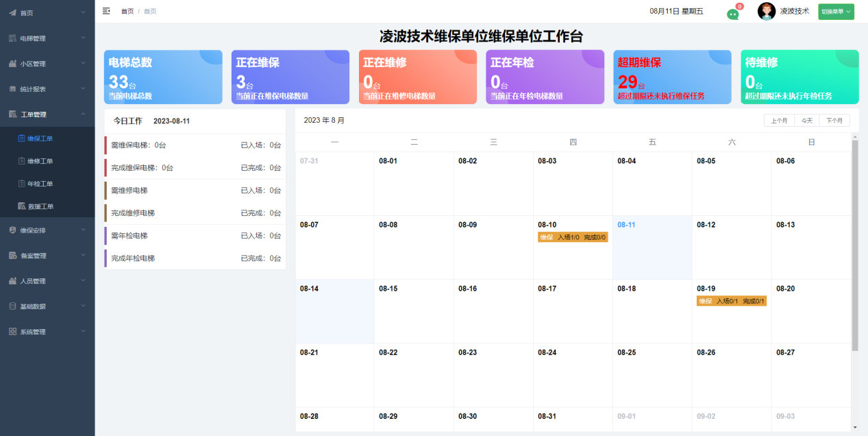Jump to today with 今天 button
The width and height of the screenshot is (868, 436).
(x=807, y=121)
